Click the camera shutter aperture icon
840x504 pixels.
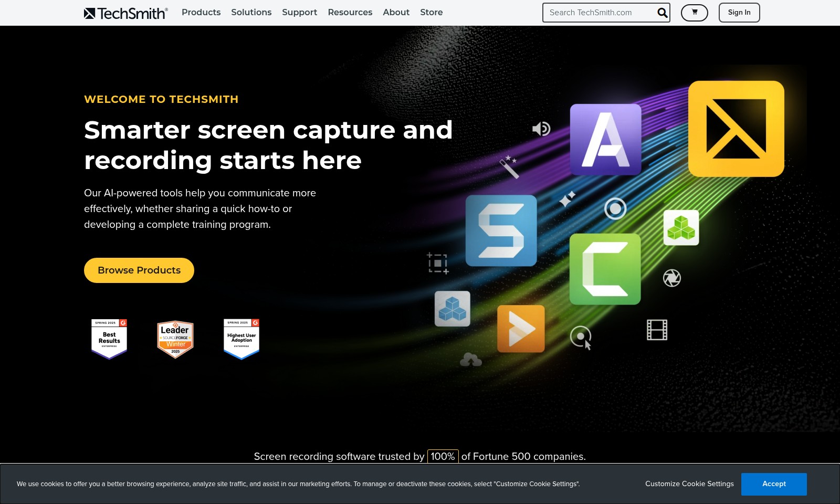pos(672,278)
